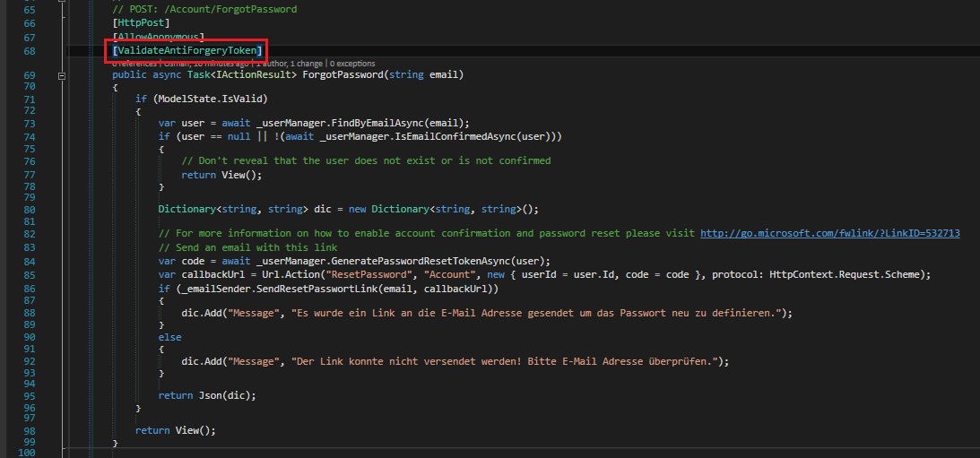The image size is (980, 458).
Task: Click the ForgotPassword method name on line 69
Action: tap(342, 75)
